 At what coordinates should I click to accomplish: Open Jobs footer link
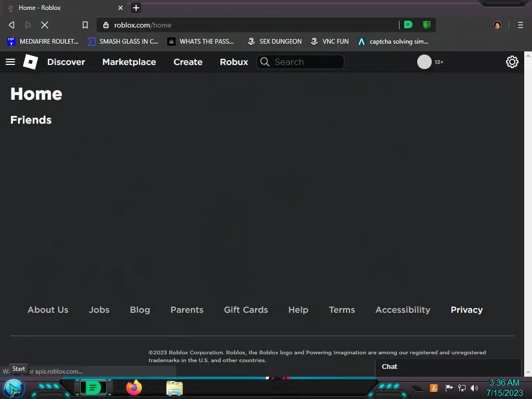point(99,310)
